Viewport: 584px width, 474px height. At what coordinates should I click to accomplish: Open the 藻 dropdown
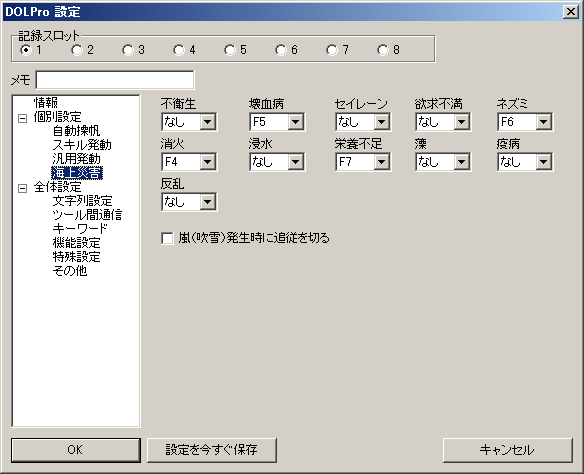click(443, 162)
